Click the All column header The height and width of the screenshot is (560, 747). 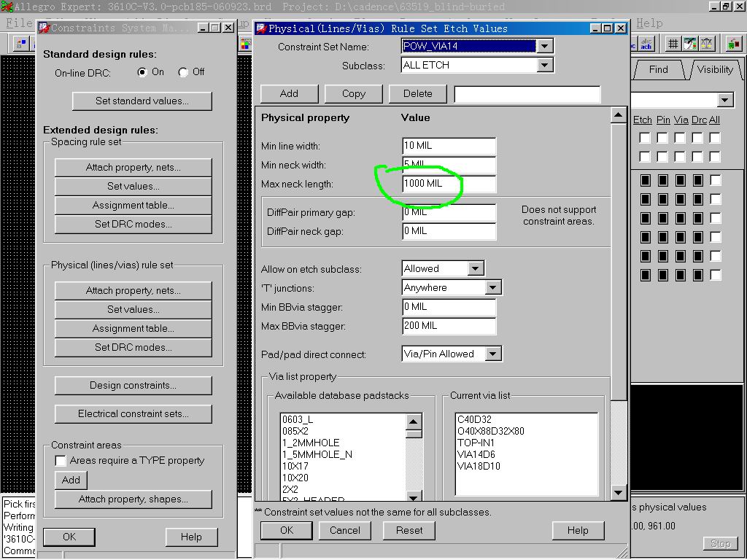pyautogui.click(x=714, y=120)
